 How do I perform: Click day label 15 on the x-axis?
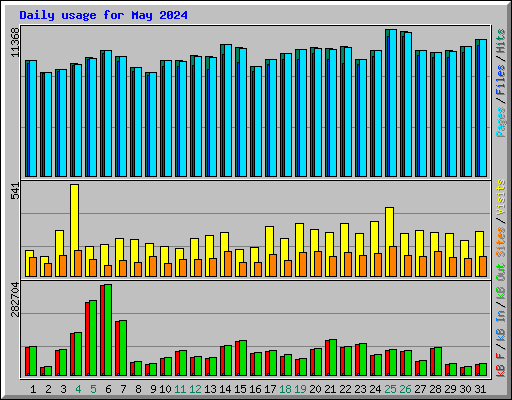tap(240, 389)
